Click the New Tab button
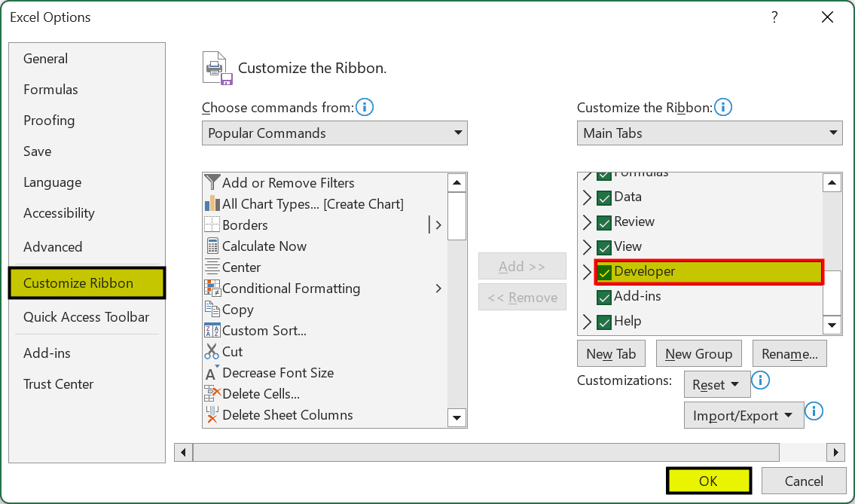The image size is (855, 504). pyautogui.click(x=611, y=353)
